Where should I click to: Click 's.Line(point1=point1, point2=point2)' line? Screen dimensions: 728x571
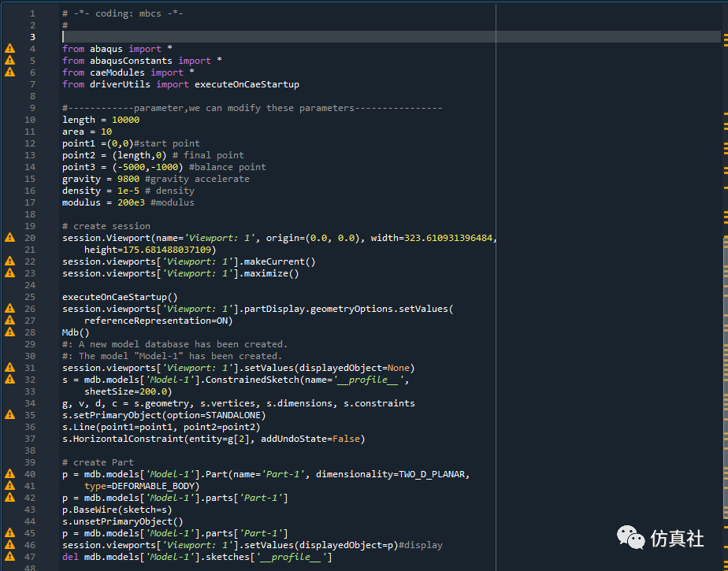161,427
